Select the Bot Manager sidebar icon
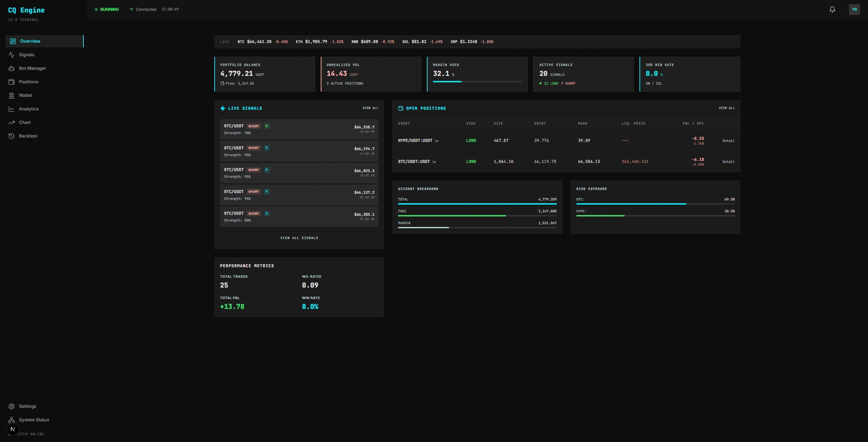Viewport: 868px width, 442px height. pyautogui.click(x=12, y=68)
